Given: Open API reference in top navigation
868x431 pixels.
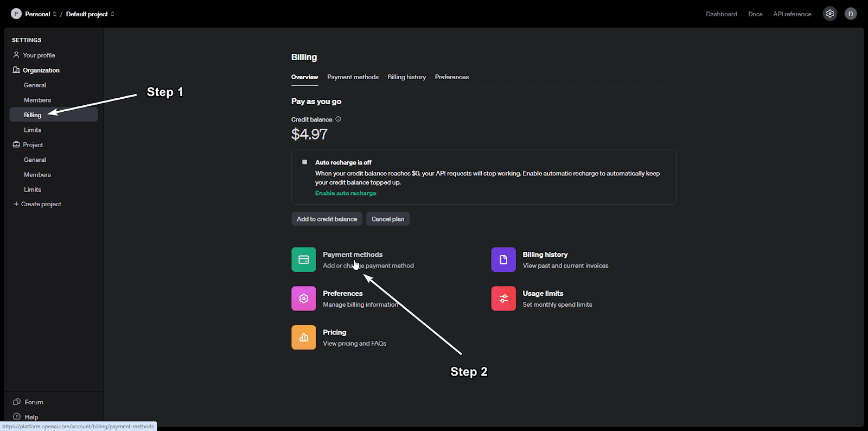Looking at the screenshot, I should [792, 14].
